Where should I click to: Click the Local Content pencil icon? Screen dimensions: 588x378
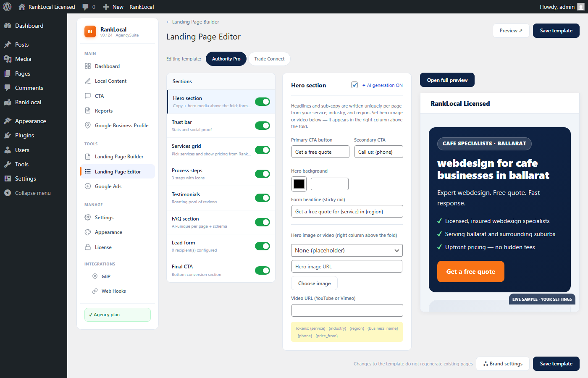tap(88, 81)
